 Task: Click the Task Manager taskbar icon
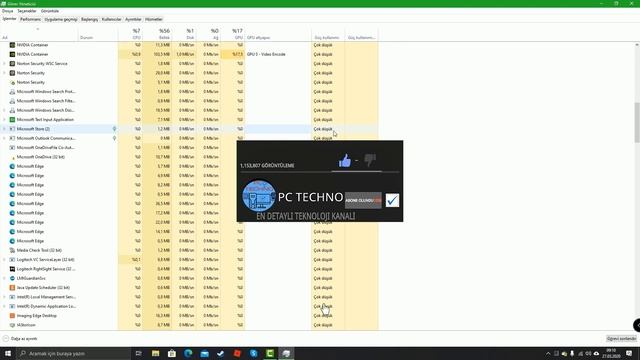(286, 353)
